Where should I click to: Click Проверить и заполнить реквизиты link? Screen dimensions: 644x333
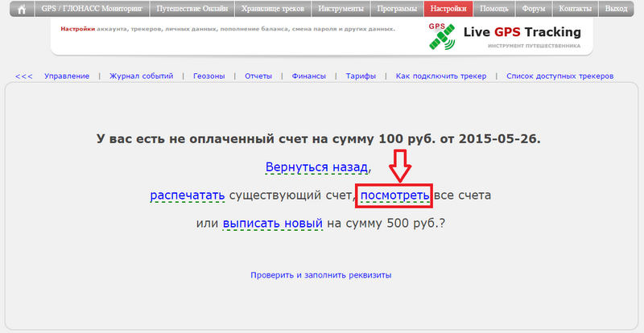click(x=320, y=275)
